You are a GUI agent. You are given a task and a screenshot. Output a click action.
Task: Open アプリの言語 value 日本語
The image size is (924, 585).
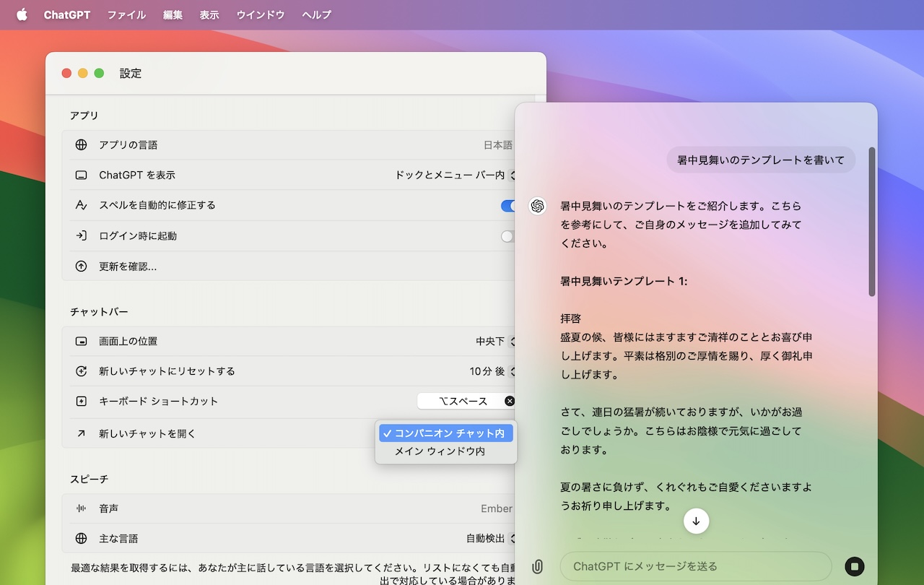[x=498, y=145]
